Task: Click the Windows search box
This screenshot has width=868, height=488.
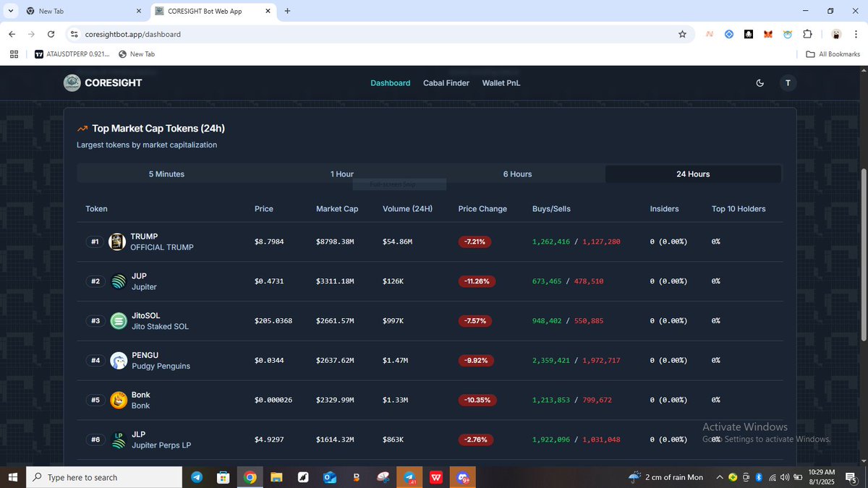Action: (104, 477)
